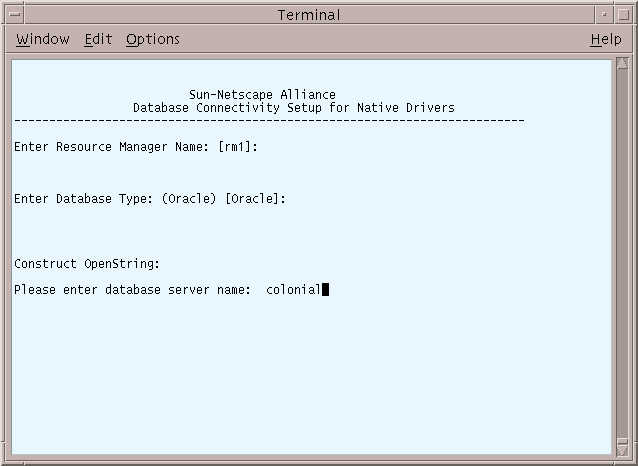This screenshot has width=638, height=466.
Task: Minimize the Terminal window
Action: click(604, 15)
